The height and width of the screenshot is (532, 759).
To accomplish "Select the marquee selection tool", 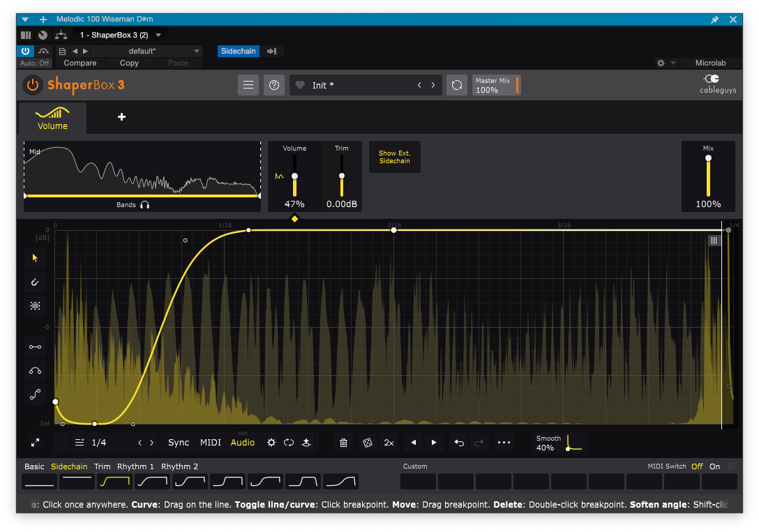I will (35, 305).
